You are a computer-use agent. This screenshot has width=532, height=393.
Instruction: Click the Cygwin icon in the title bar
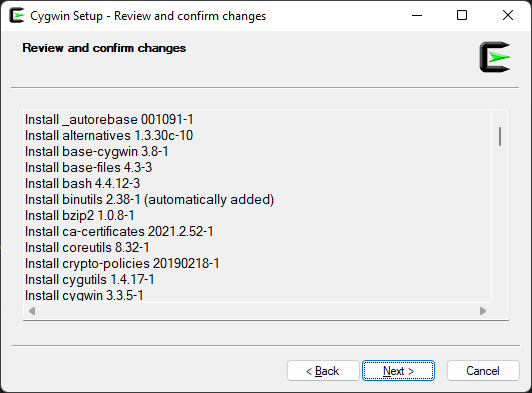17,16
